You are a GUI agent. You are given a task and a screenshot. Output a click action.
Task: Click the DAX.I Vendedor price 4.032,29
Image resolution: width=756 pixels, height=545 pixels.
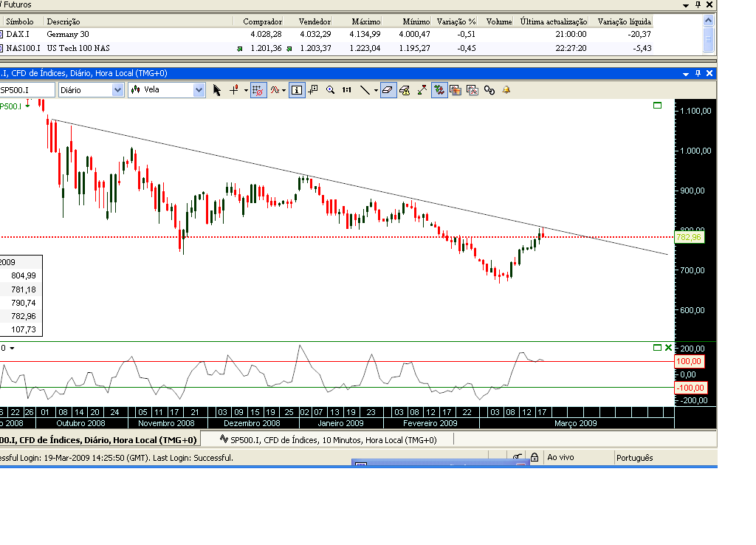(x=315, y=34)
